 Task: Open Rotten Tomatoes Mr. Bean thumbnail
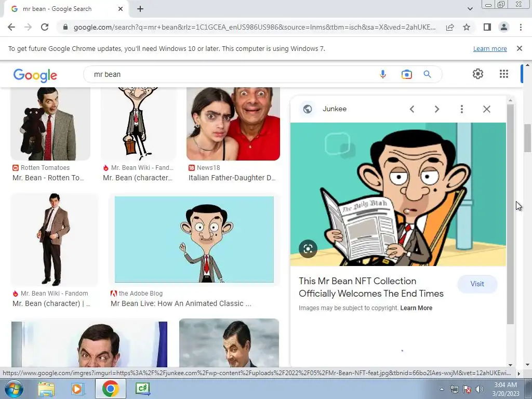50,124
